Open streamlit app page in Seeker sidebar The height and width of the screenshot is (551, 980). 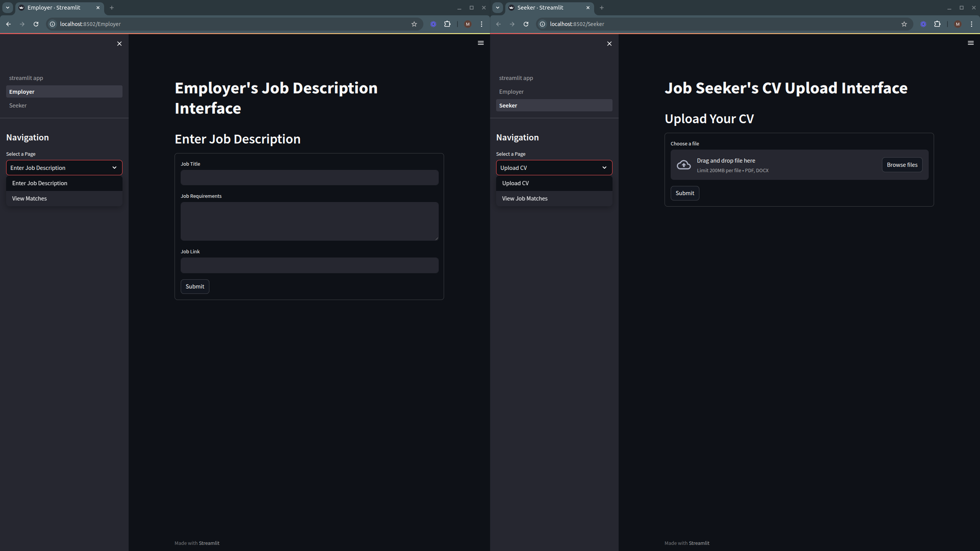tap(516, 78)
